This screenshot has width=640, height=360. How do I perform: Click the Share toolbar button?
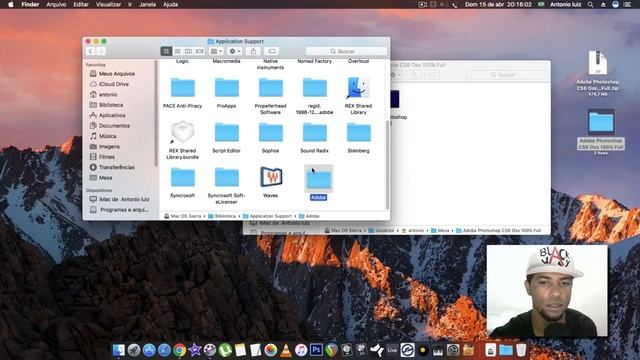point(253,51)
